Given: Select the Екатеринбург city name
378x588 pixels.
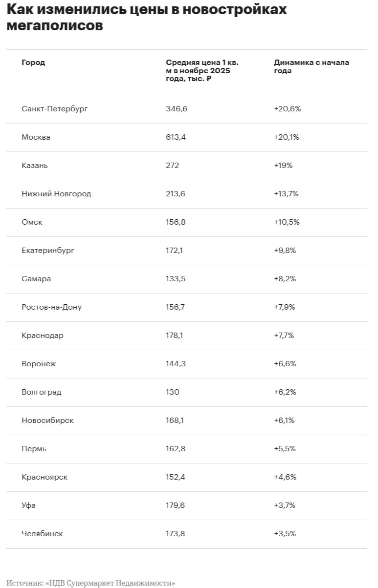Looking at the screenshot, I should coord(48,251).
